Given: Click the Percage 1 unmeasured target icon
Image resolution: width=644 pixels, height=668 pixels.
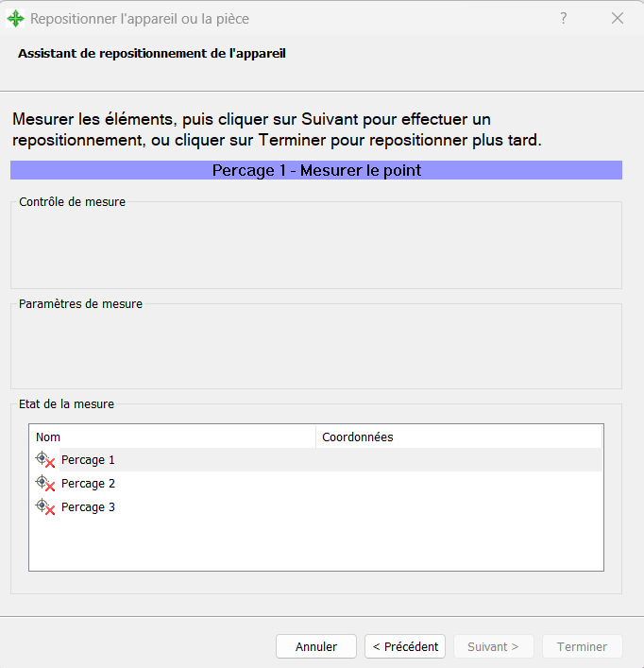Looking at the screenshot, I should point(44,460).
